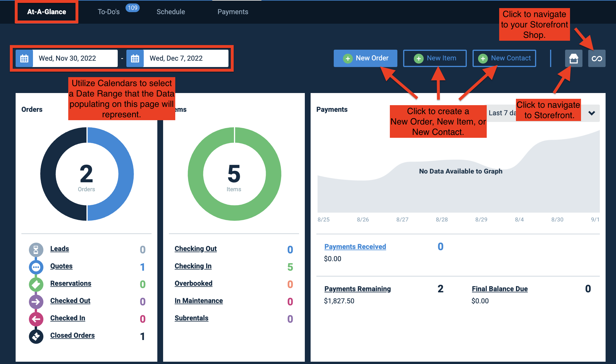Open the start date calendar icon

pos(24,58)
